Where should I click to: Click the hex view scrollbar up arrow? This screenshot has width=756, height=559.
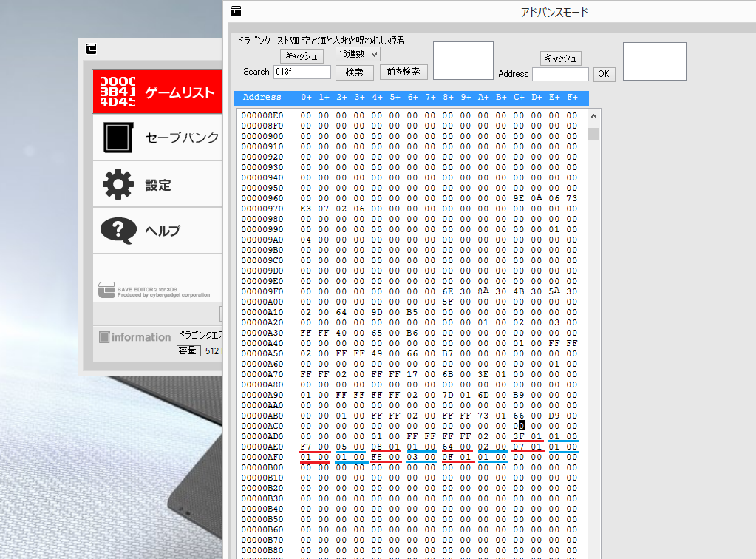pos(594,116)
